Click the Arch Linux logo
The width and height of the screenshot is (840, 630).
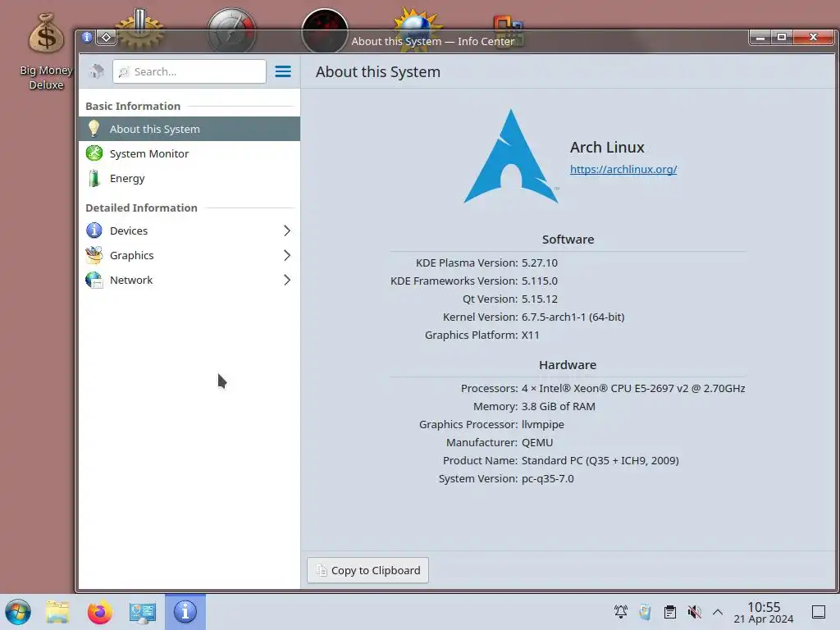512,157
